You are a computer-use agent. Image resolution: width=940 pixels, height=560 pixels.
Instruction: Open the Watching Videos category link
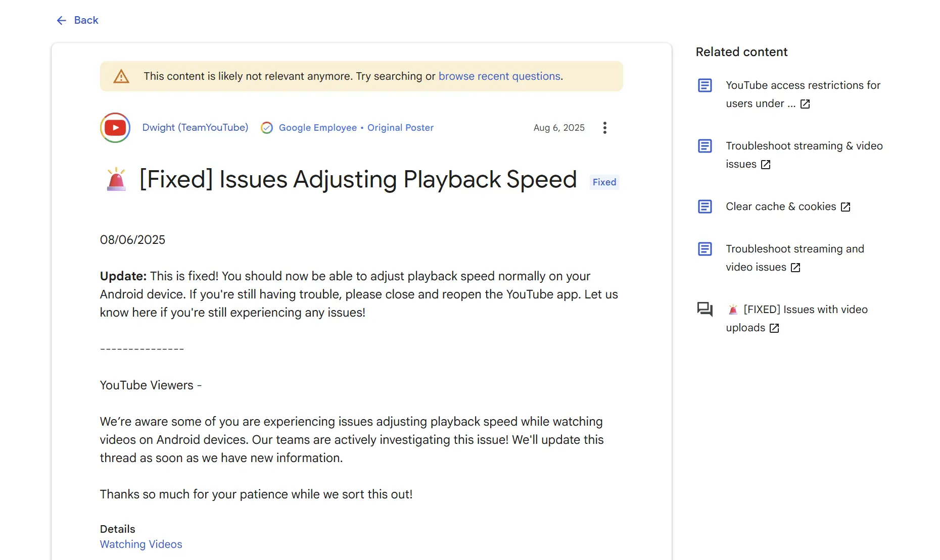click(141, 544)
